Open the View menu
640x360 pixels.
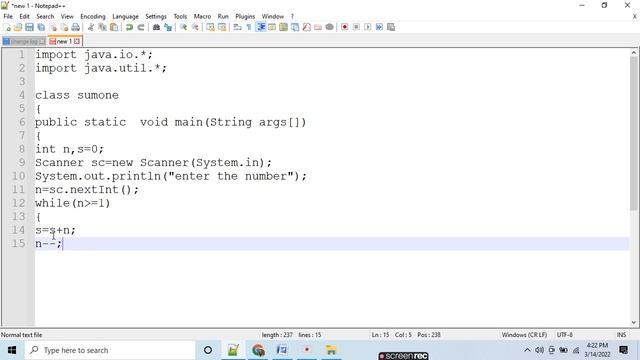pyautogui.click(x=67, y=16)
